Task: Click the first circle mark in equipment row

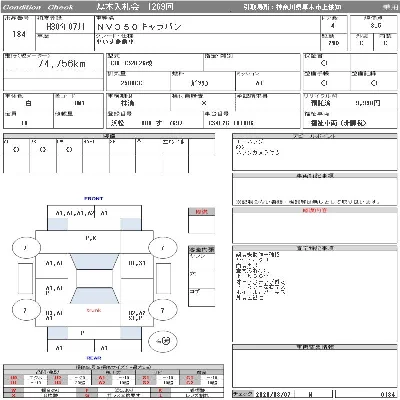Action: coord(16,150)
